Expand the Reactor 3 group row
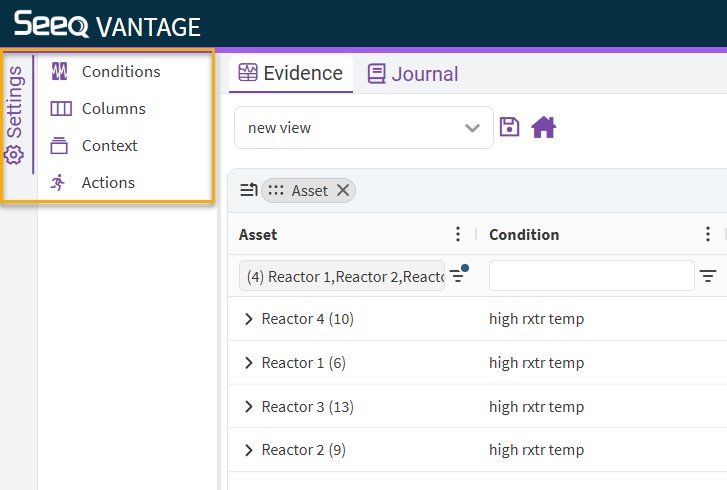 click(x=249, y=407)
